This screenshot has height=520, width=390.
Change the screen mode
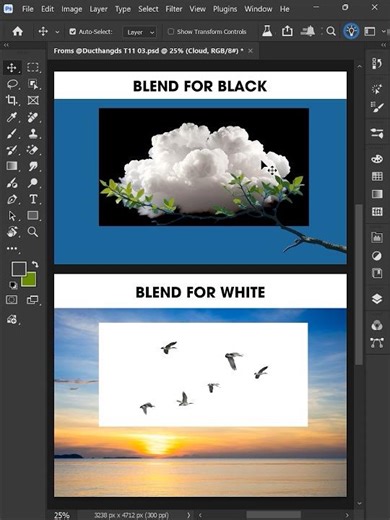coord(32,300)
